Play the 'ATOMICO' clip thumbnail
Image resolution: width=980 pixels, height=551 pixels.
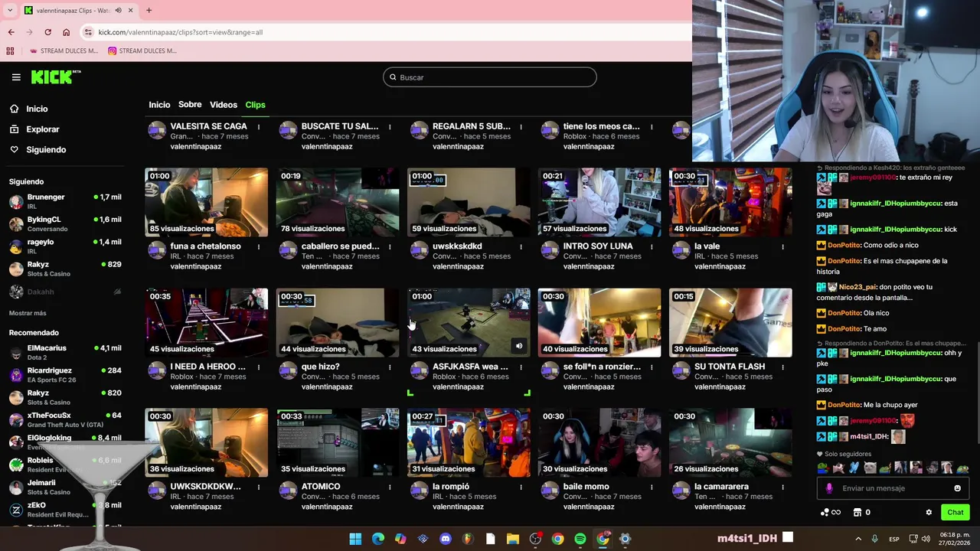[x=338, y=442]
